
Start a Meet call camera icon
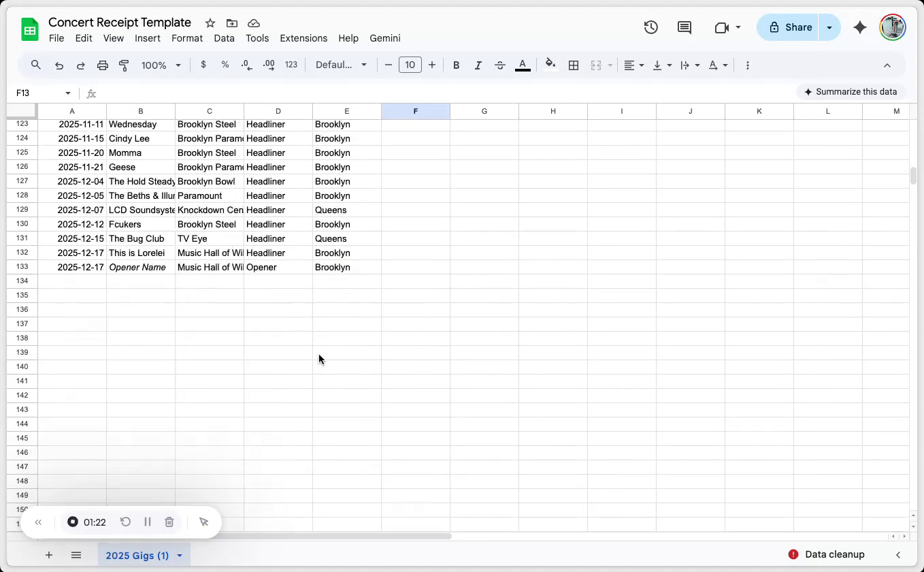tap(722, 27)
